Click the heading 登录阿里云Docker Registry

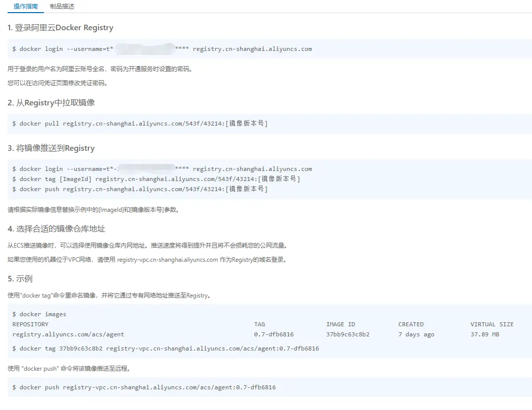click(x=60, y=28)
